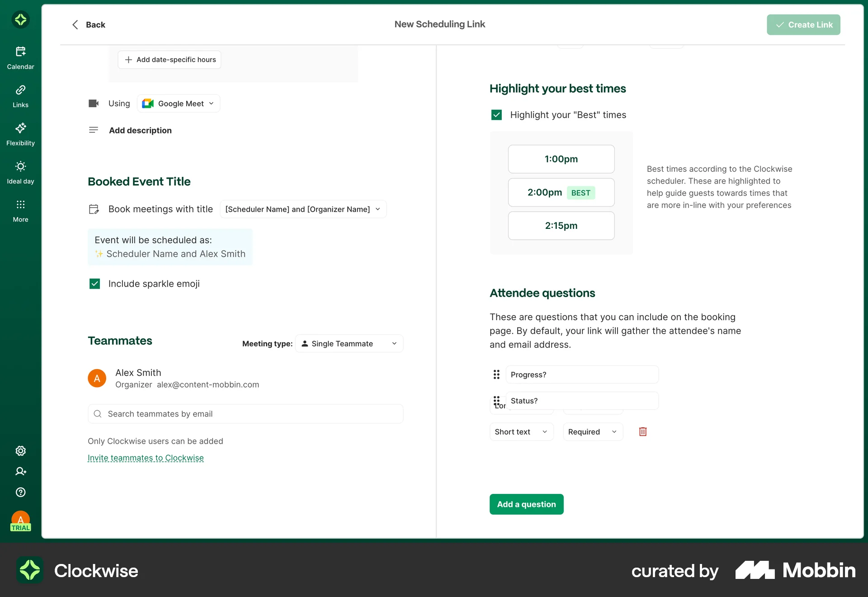Click the invite members icon in sidebar

[20, 471]
